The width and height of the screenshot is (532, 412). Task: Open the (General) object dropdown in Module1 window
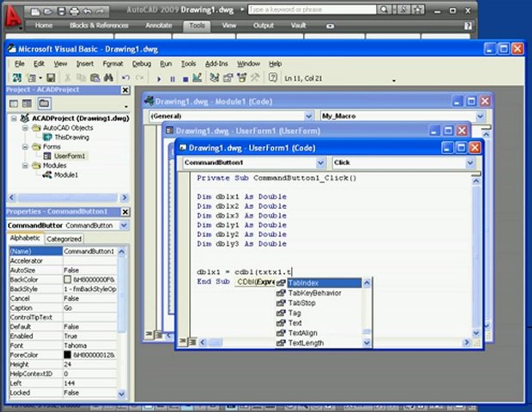click(x=309, y=116)
